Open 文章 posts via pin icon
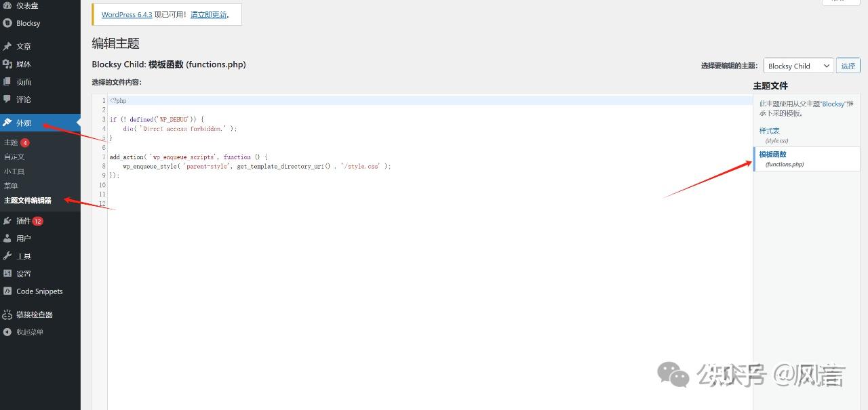Image resolution: width=868 pixels, height=410 pixels. (7, 46)
